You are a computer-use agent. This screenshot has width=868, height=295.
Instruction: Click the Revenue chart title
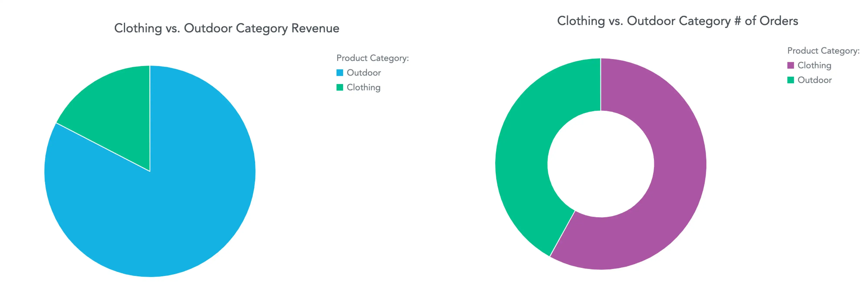[227, 29]
